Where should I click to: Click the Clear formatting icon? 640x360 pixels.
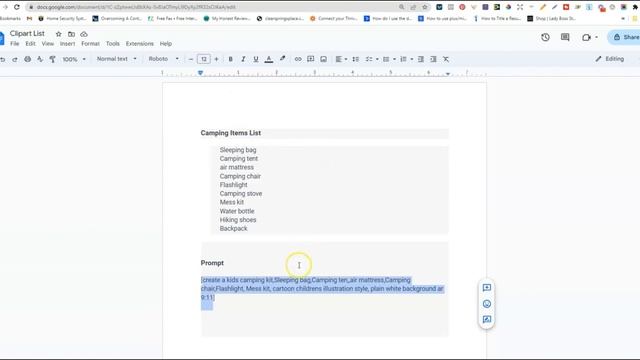tap(446, 59)
